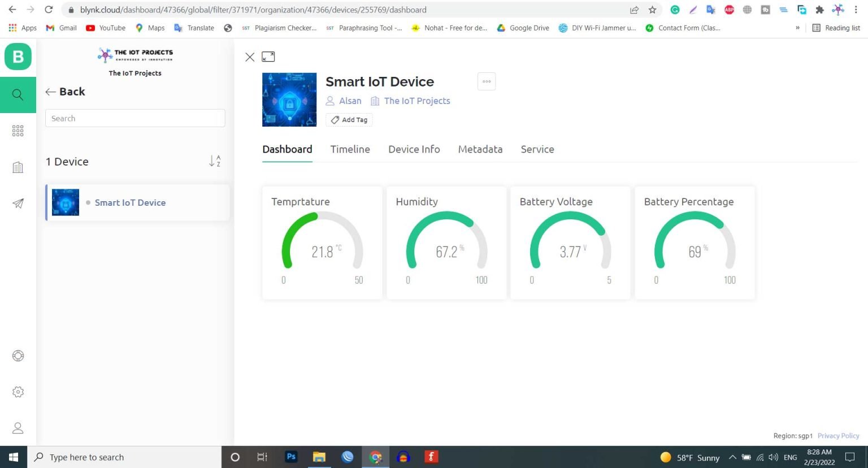Open the Chrome extensions puzzle menu
The height and width of the screenshot is (468, 868).
coord(819,10)
